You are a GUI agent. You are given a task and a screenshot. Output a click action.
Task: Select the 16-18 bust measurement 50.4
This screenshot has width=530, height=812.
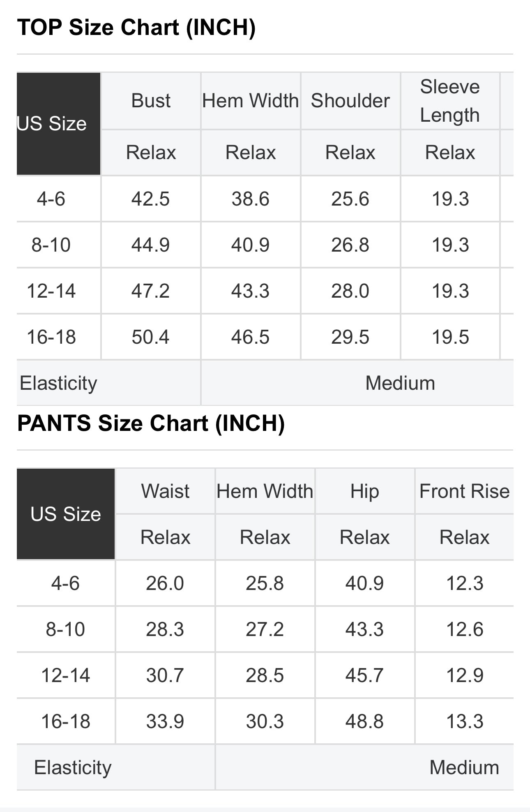(x=150, y=338)
